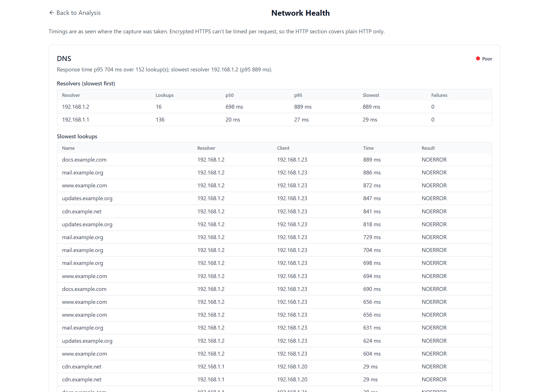Click the DNS section title
This screenshot has width=549, height=392.
(x=64, y=59)
